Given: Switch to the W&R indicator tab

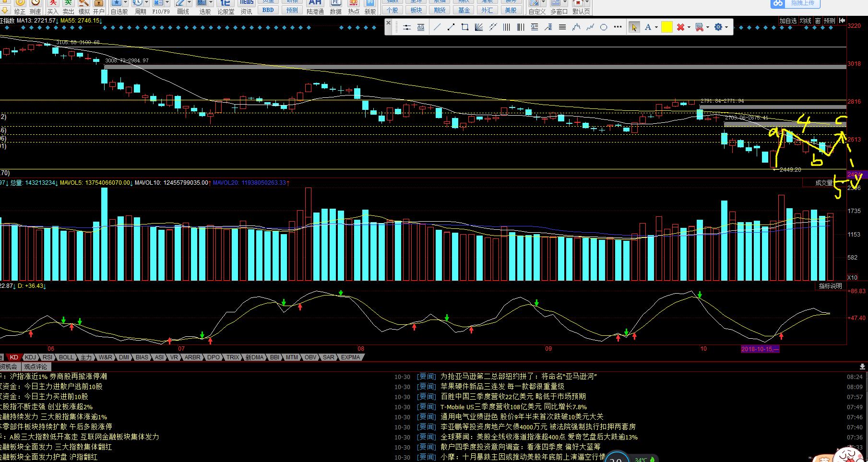Looking at the screenshot, I should point(105,357).
